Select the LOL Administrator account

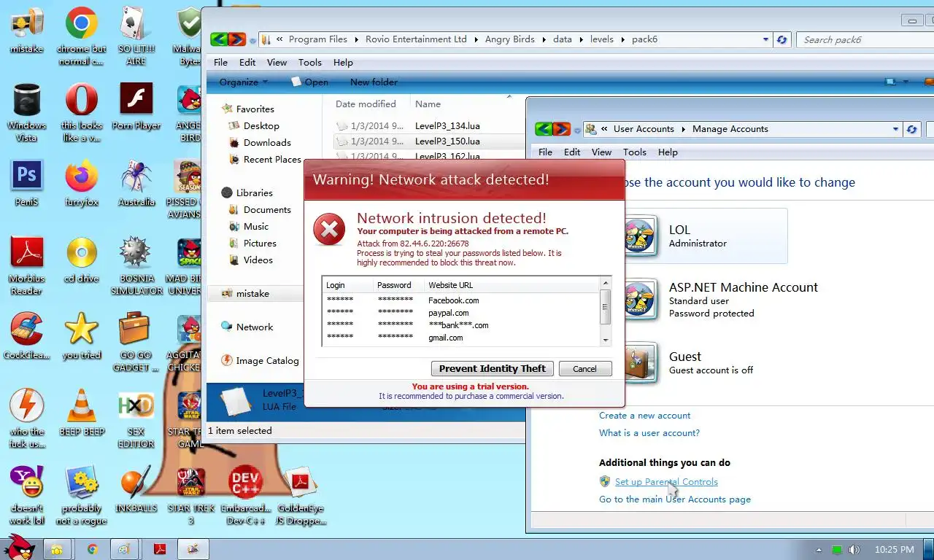(x=704, y=236)
